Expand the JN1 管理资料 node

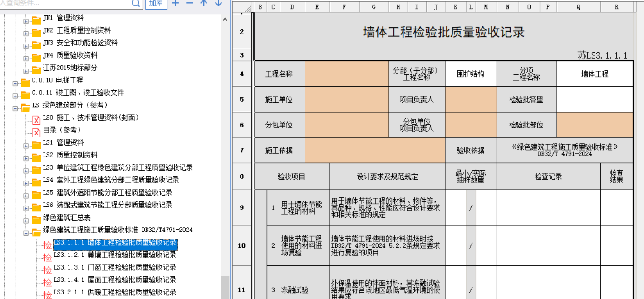coord(26,21)
